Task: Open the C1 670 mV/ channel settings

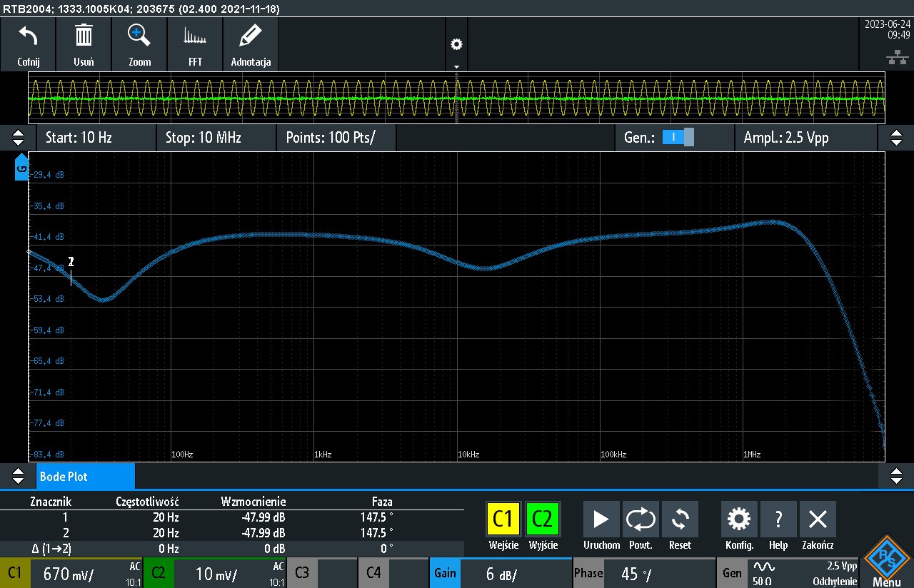Action: pos(71,573)
